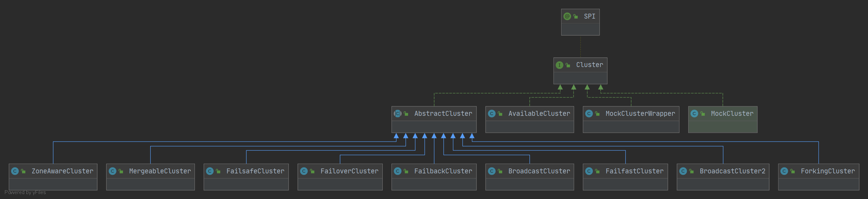Click the interface icon on Cluster node

coord(559,65)
